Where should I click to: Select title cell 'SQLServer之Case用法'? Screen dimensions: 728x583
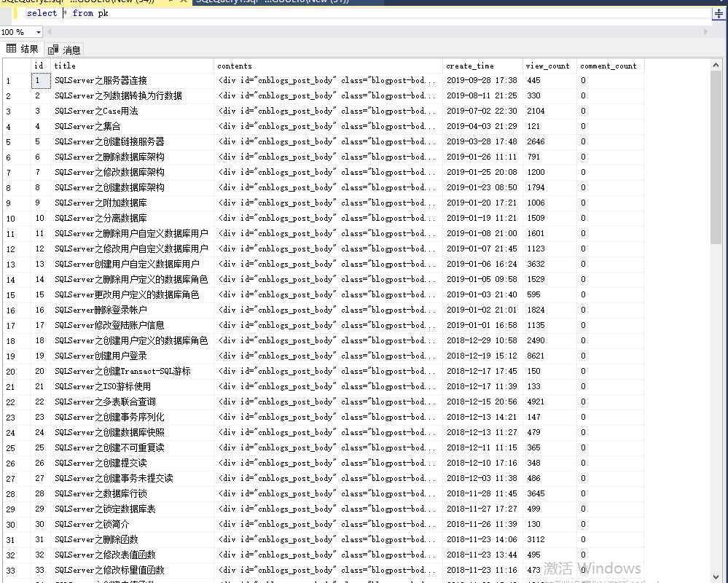coord(133,111)
